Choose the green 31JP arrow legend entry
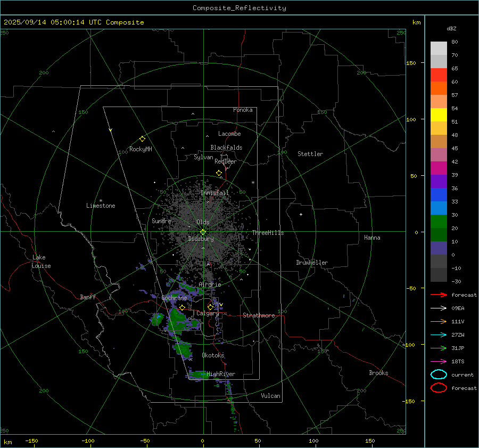This screenshot has height=448, width=479. point(439,348)
